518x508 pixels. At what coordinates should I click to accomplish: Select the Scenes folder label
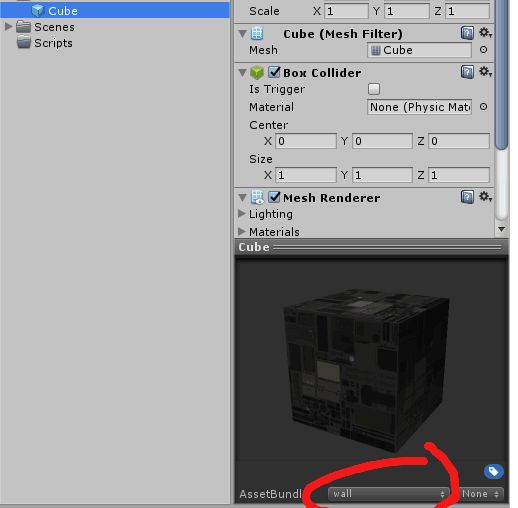click(x=54, y=27)
